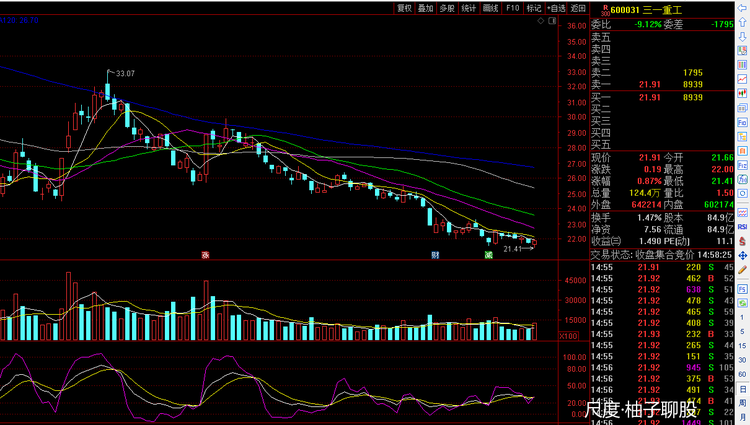Click the 卖一 price row
Image resolution: width=750 pixels, height=425 pixels.
(x=662, y=85)
